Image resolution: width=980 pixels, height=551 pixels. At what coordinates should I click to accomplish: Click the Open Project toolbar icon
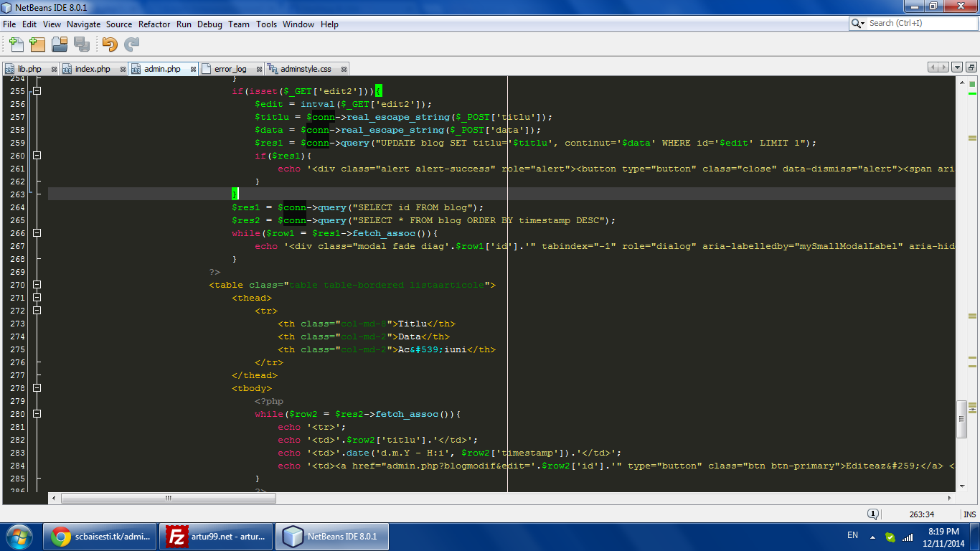pos(60,44)
